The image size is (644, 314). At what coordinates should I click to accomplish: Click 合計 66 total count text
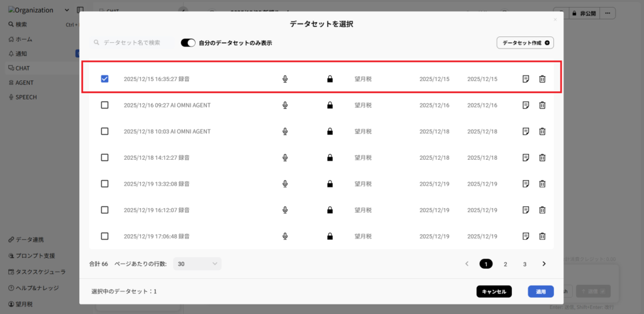(x=99, y=264)
